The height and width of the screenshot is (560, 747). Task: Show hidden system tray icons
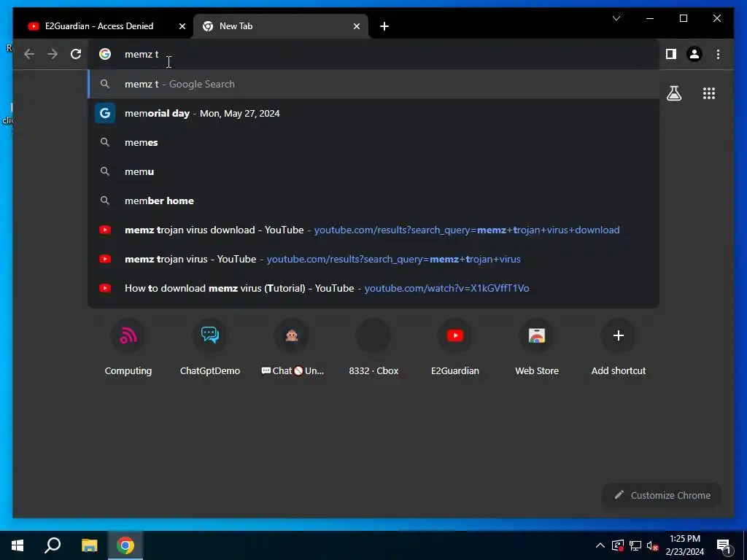click(x=600, y=545)
